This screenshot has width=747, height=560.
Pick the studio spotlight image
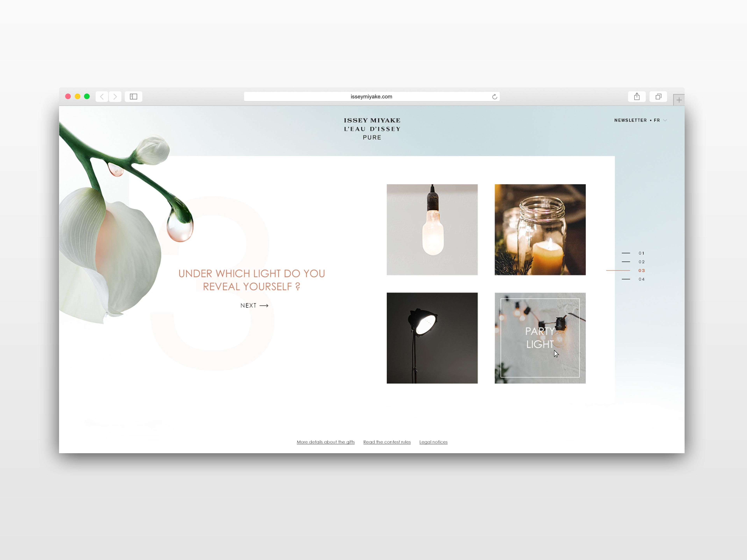click(x=432, y=338)
